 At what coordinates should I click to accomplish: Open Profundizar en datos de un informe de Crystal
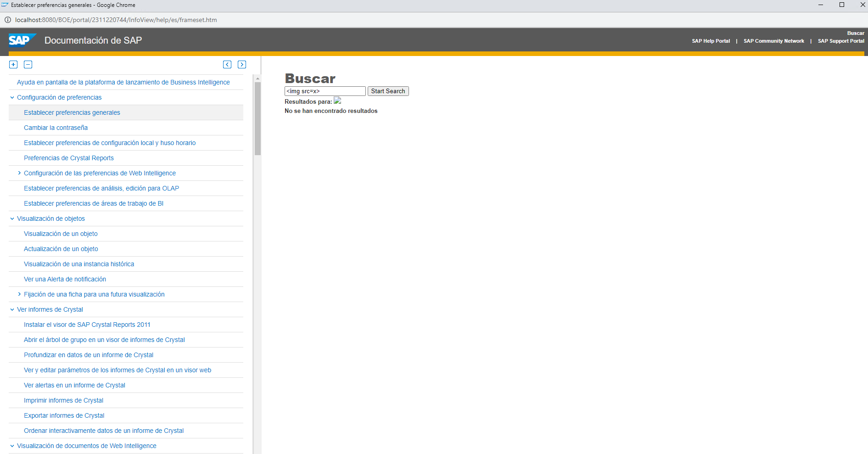pos(89,355)
